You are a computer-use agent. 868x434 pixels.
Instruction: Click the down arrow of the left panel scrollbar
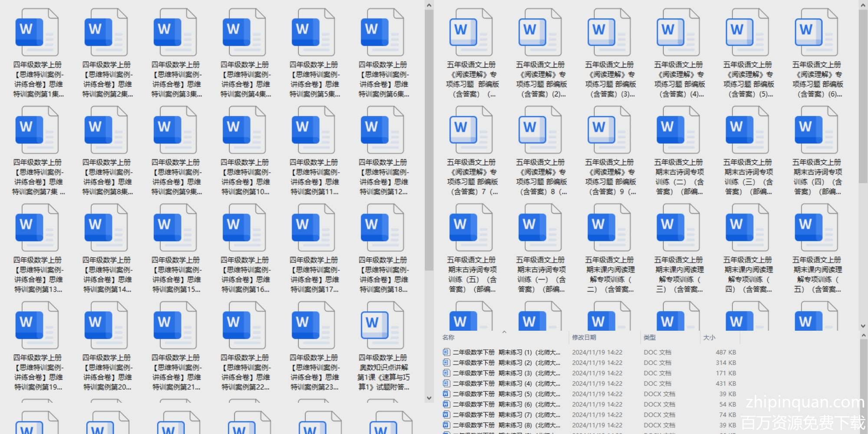click(429, 398)
